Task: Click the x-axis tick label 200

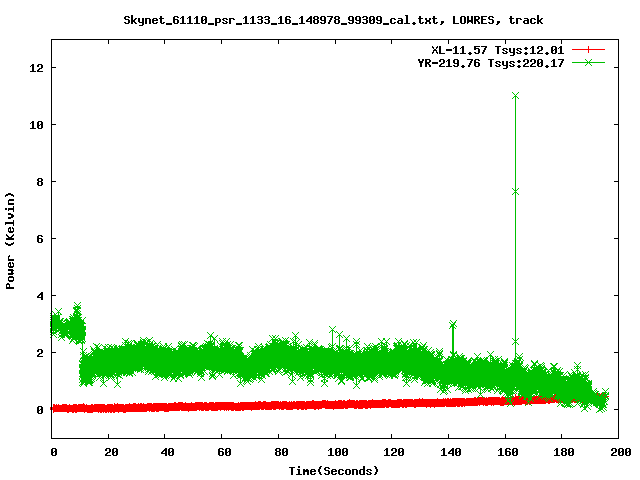Action: point(619,453)
